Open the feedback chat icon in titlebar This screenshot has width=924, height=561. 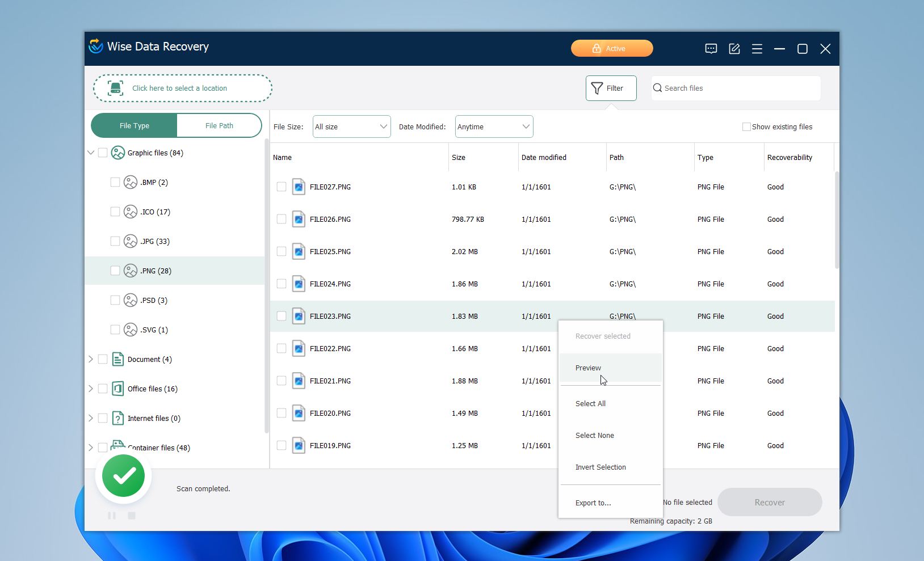pos(711,49)
